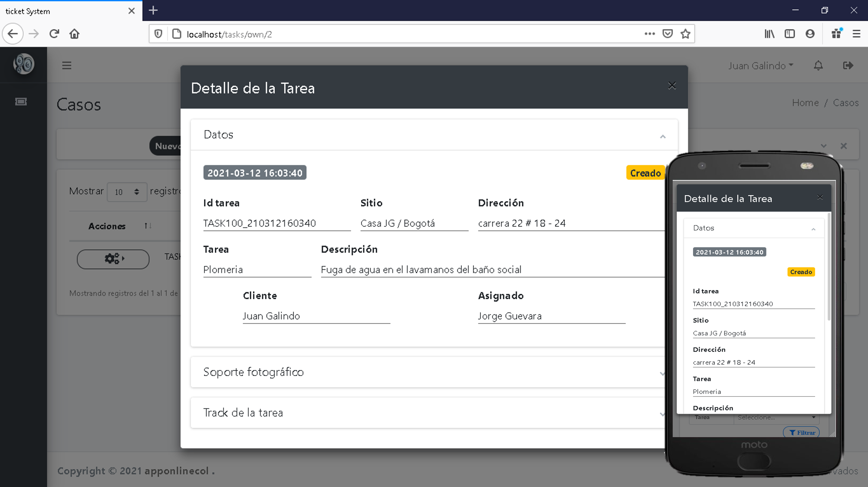Viewport: 868px width, 487px height.
Task: Open the notifications bell
Action: coord(818,65)
